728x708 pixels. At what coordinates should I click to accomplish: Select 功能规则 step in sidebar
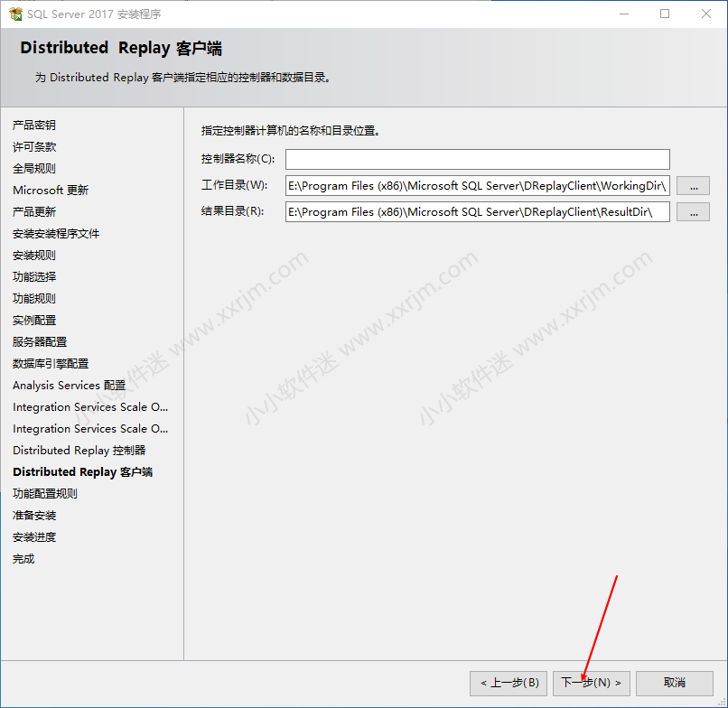point(34,299)
